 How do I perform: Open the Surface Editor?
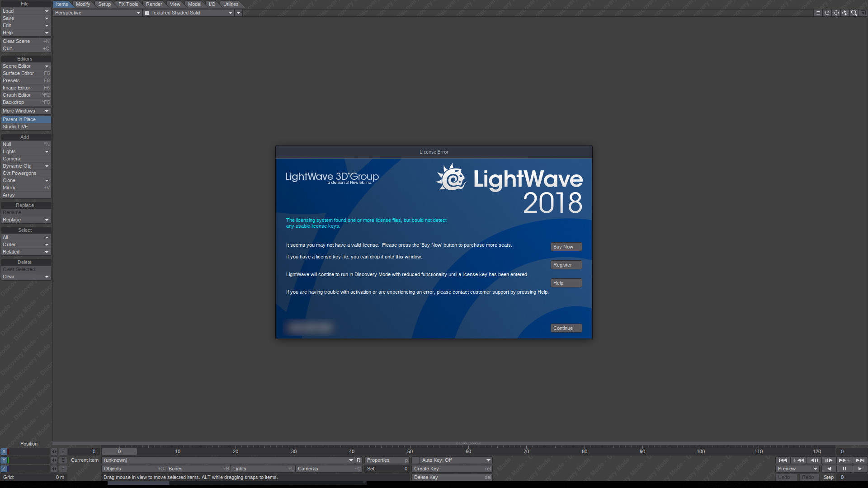click(26, 73)
